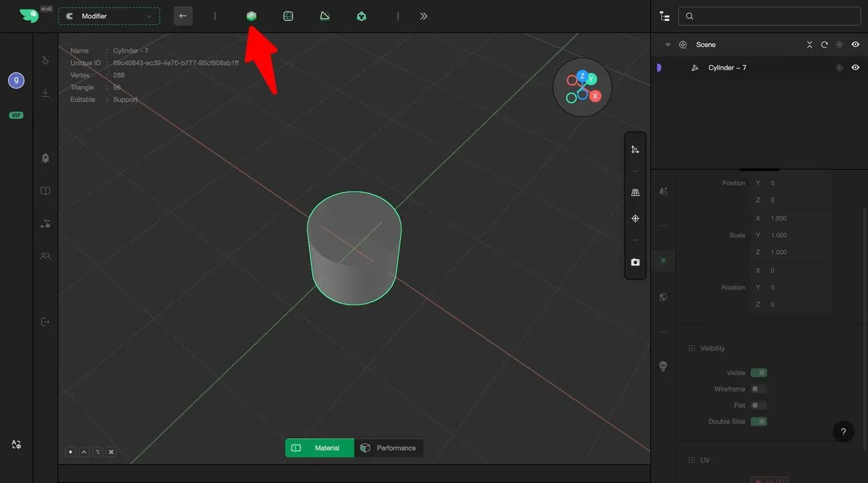Toggle the Wireframe switch
868x483 pixels.
(x=758, y=389)
